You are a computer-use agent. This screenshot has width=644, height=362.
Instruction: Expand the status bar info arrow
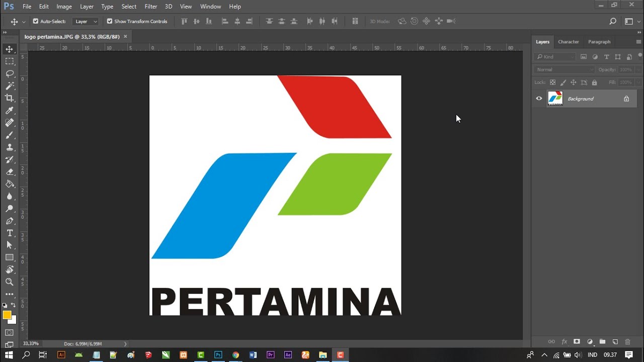click(125, 344)
